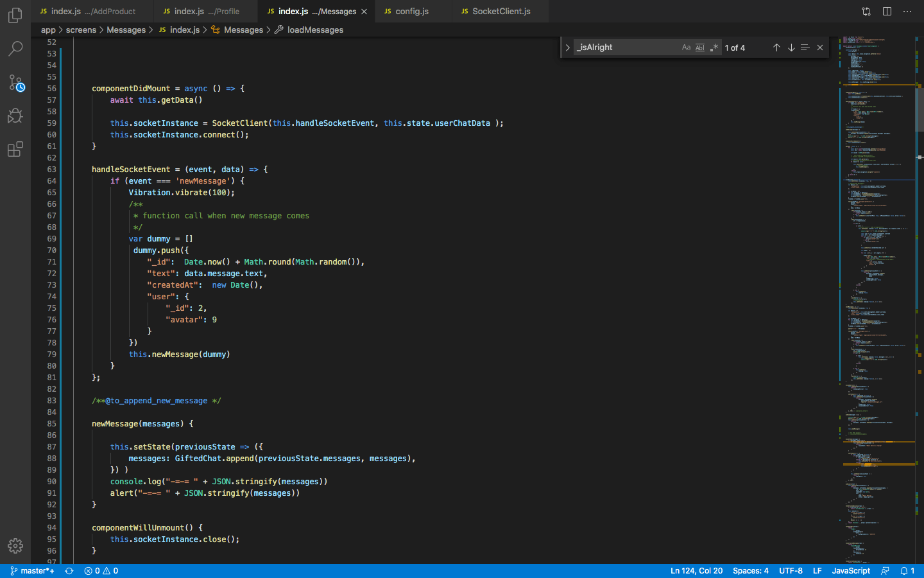
Task: Open the Search view in activity bar
Action: point(15,49)
